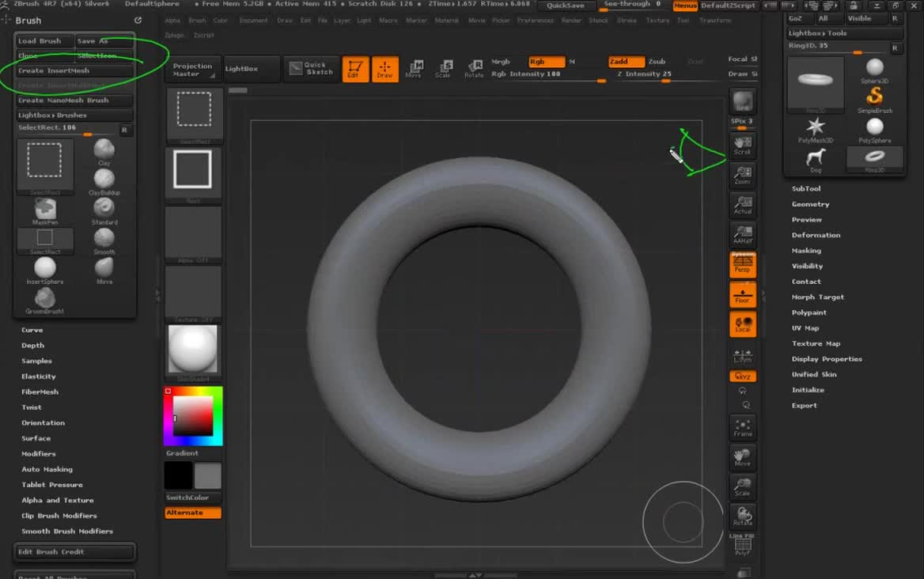Expand the Geometry subpalette

[x=810, y=204]
